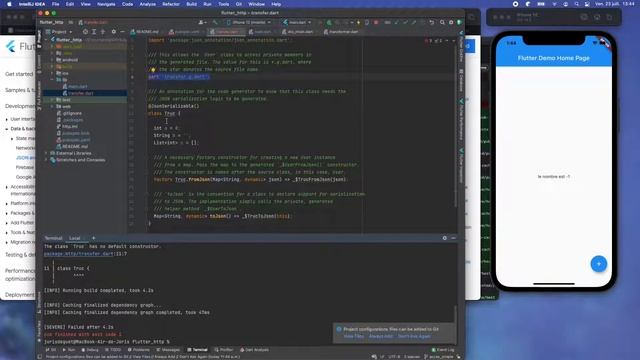640x360 pixels.
Task: Open the Run tool window button
Action: click(x=69, y=350)
